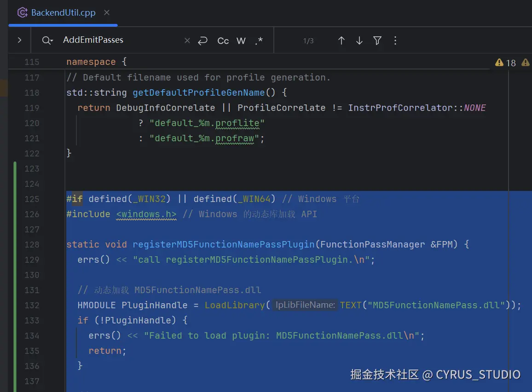This screenshot has width=532, height=392.
Task: Click the warnings indicator showing 18
Action: tap(506, 63)
